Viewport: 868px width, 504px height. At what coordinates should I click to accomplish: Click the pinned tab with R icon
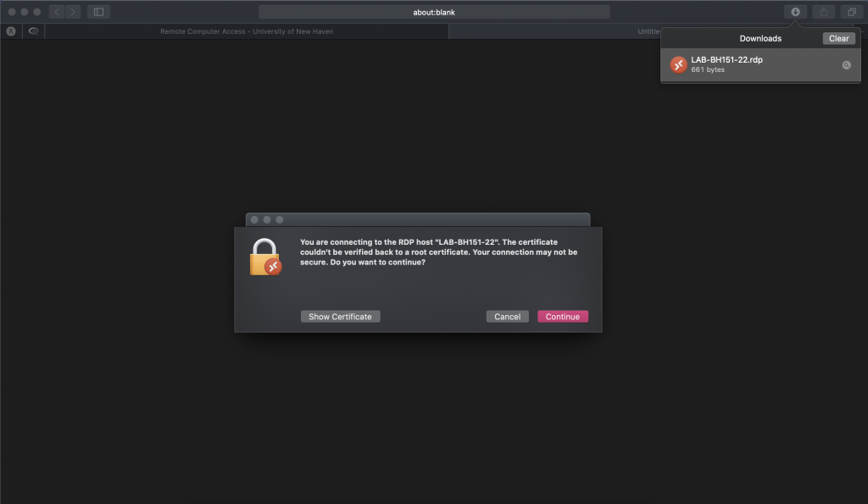11,31
